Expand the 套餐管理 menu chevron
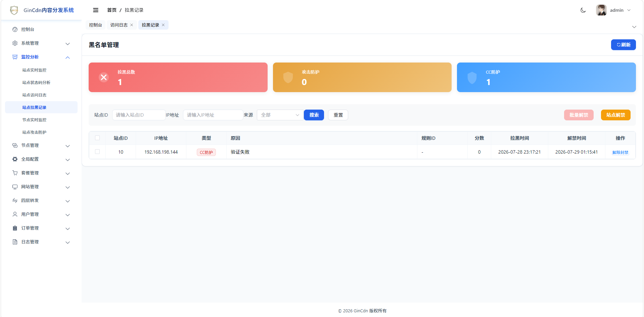This screenshot has height=317, width=644. tap(67, 173)
